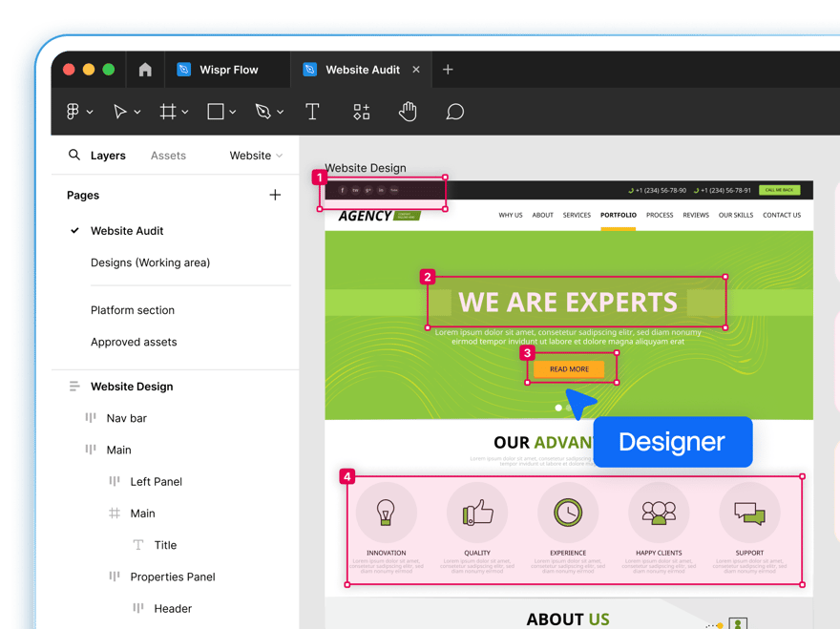Select the Rectangle shape tool
Image resolution: width=840 pixels, height=629 pixels.
216,112
